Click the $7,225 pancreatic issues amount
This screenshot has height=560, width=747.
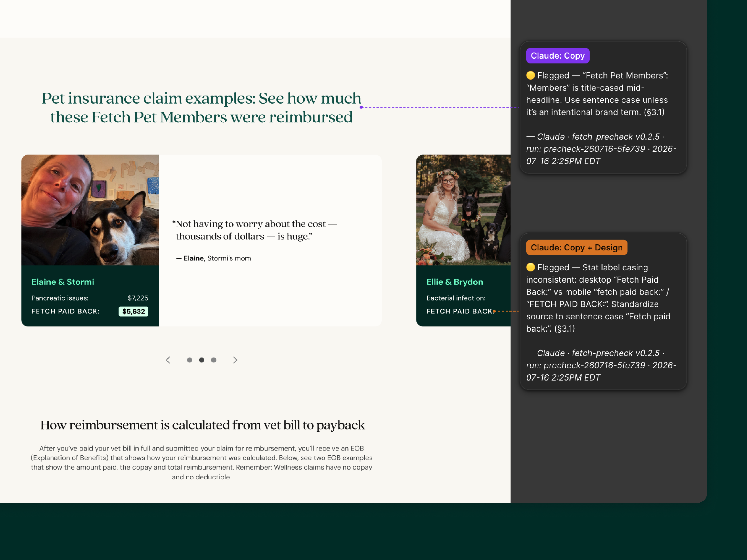138,298
